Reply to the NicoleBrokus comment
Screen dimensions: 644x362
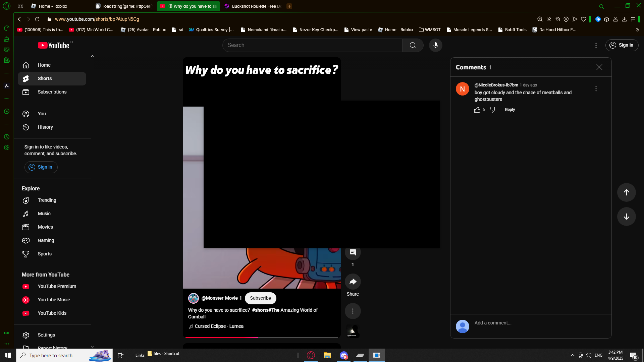(x=509, y=110)
